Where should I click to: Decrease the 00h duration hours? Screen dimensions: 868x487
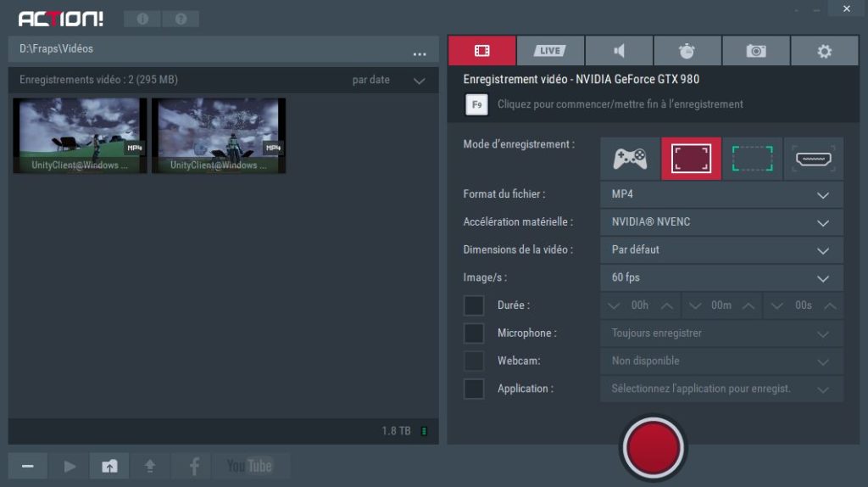point(614,305)
